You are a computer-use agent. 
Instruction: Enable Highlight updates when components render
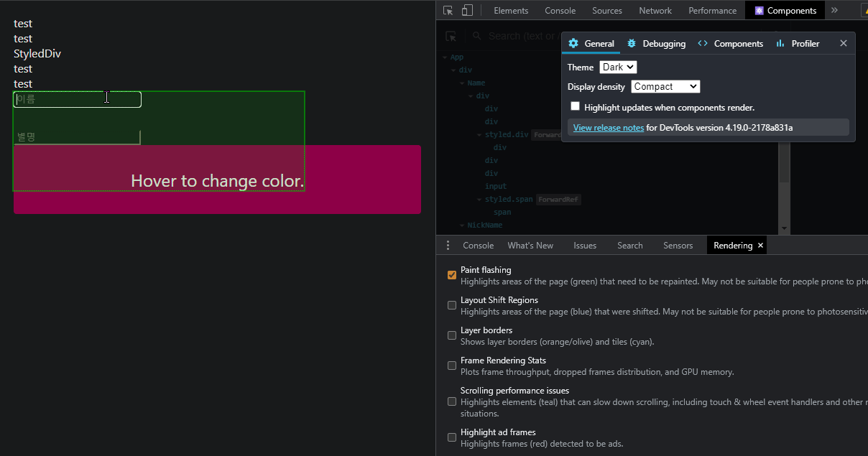575,106
